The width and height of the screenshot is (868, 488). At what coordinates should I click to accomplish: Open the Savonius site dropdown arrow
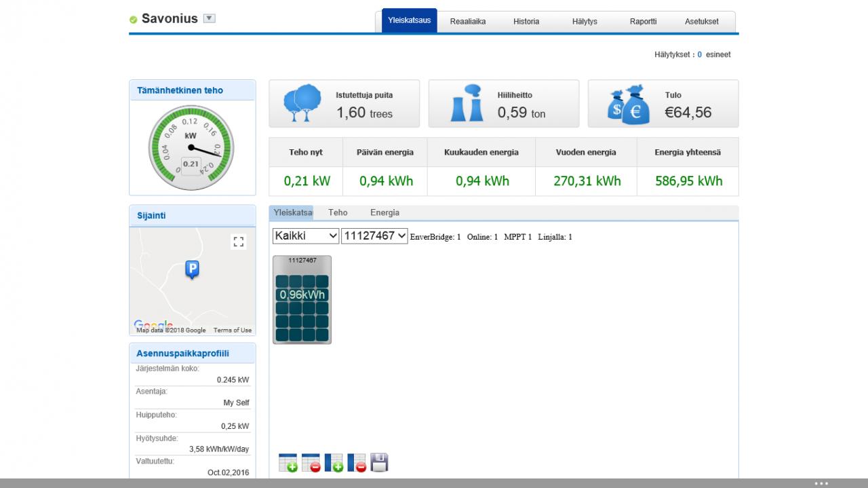(210, 18)
